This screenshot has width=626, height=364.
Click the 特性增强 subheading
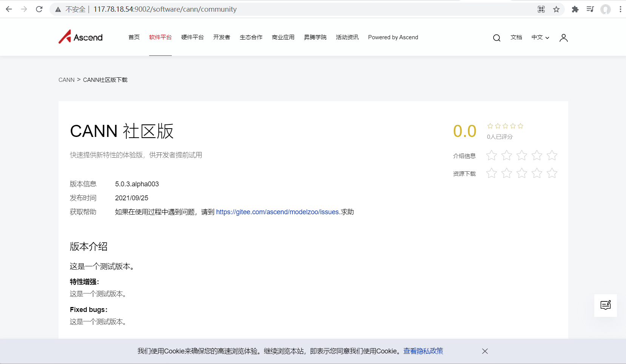point(85,282)
